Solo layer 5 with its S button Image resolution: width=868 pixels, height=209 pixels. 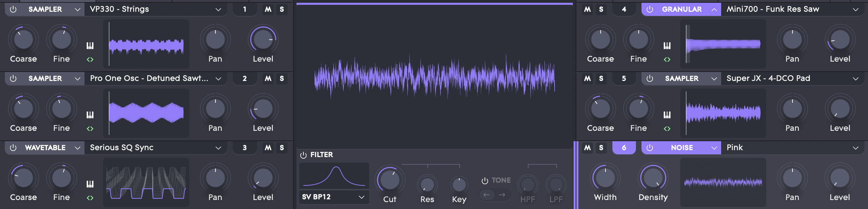pyautogui.click(x=601, y=79)
